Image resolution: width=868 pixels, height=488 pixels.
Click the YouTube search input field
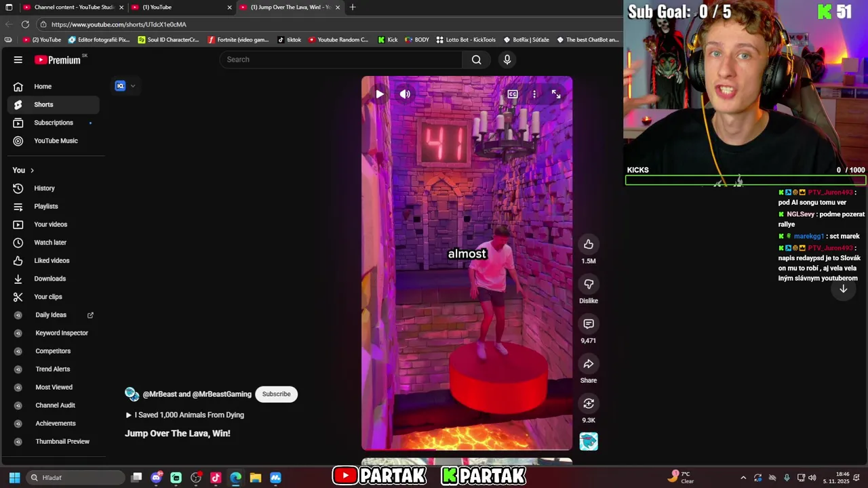pos(341,60)
